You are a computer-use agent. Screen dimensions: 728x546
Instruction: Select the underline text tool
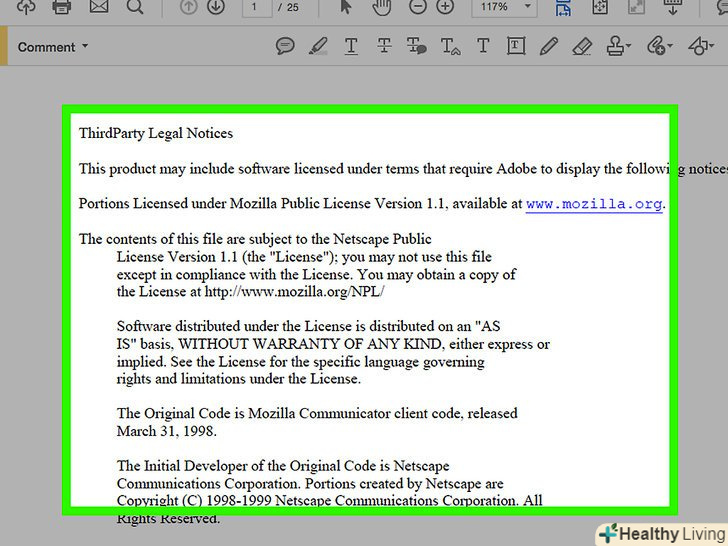[x=351, y=46]
